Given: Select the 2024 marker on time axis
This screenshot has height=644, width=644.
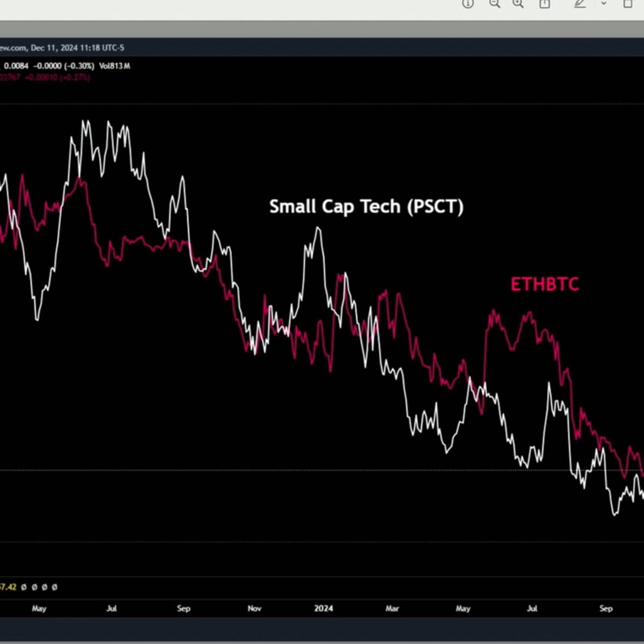Looking at the screenshot, I should [323, 608].
